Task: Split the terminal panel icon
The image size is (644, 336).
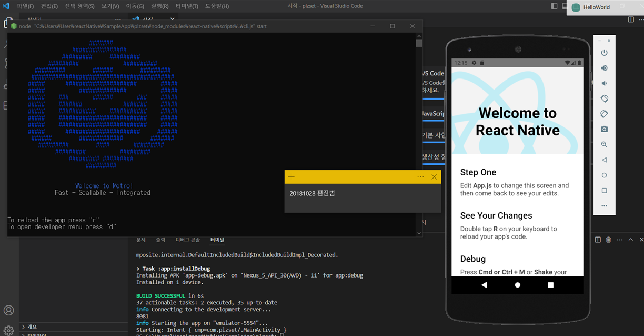Action: coord(598,240)
